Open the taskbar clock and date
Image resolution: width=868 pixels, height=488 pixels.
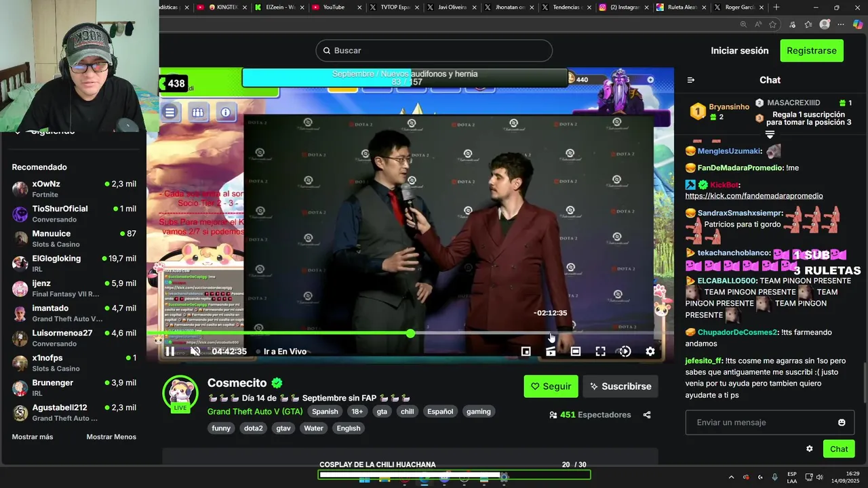846,477
